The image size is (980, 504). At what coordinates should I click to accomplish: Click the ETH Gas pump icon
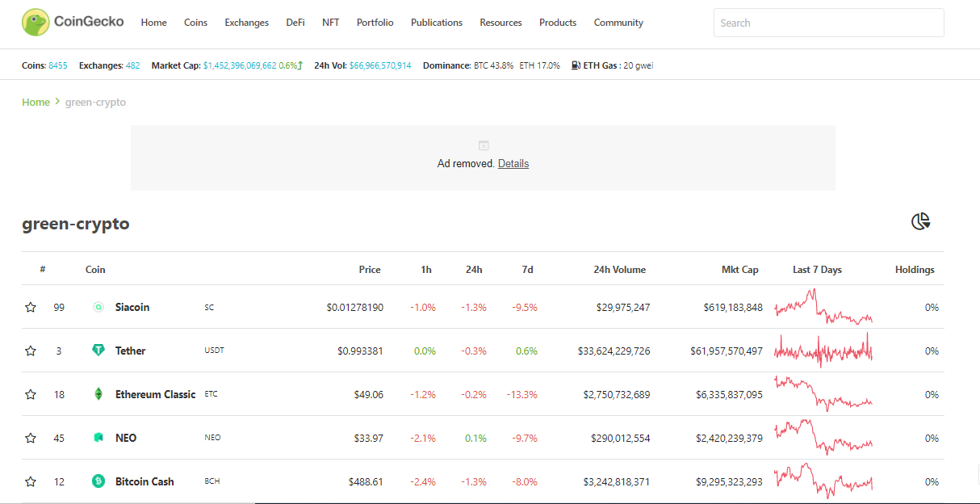pos(576,65)
